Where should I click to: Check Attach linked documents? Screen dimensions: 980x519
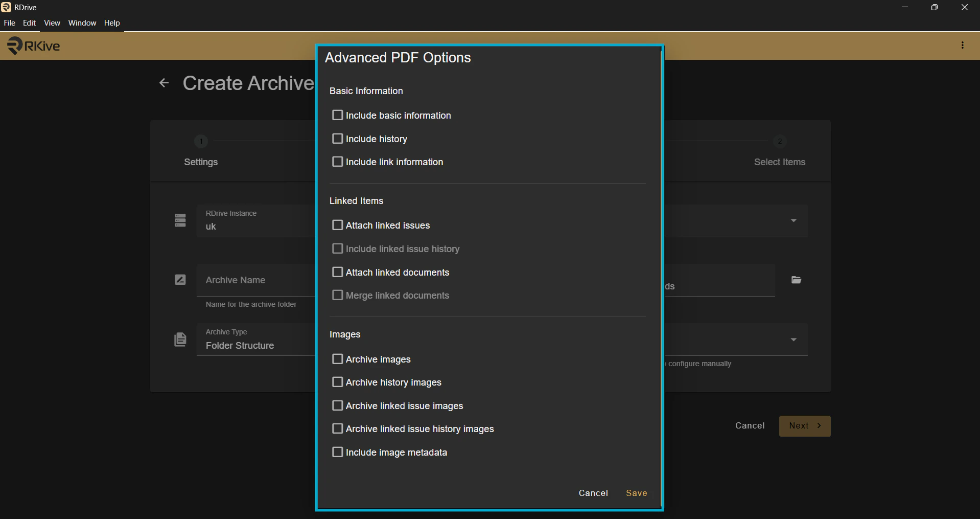click(x=337, y=272)
